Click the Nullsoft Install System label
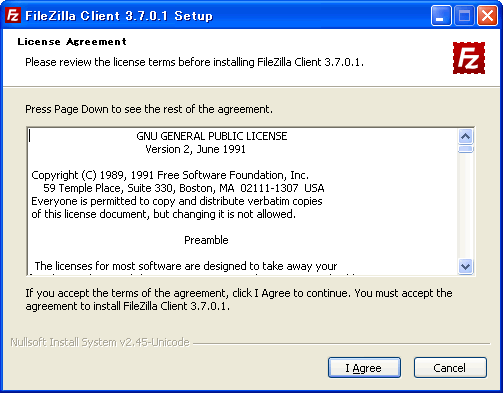The width and height of the screenshot is (503, 393). point(100,342)
